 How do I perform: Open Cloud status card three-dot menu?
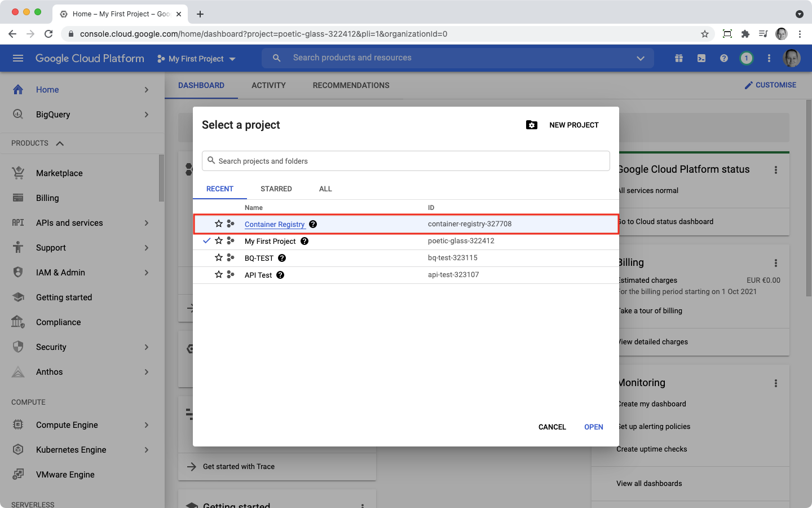(776, 170)
